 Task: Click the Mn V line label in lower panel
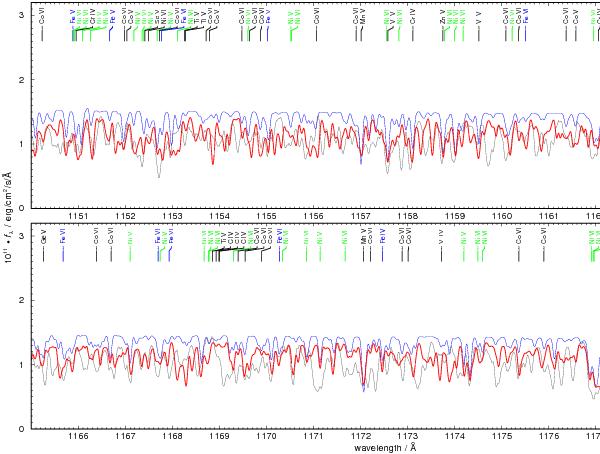[x=363, y=239]
